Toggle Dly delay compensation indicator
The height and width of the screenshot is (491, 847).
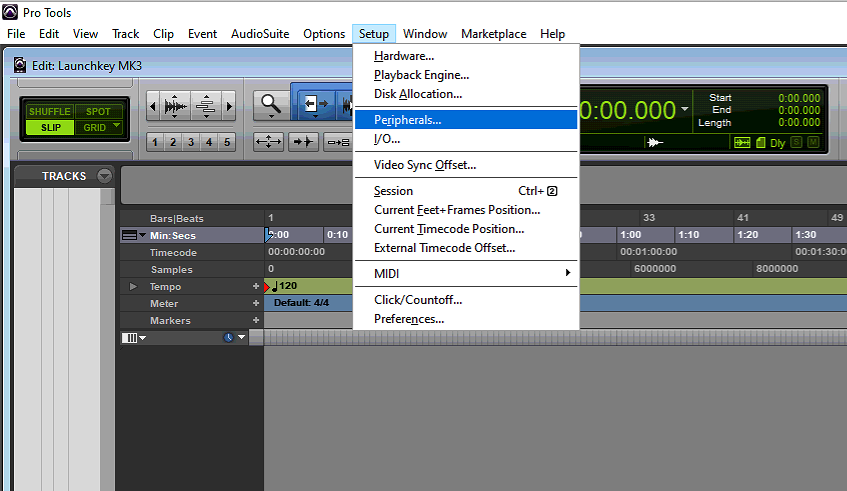pyautogui.click(x=777, y=143)
